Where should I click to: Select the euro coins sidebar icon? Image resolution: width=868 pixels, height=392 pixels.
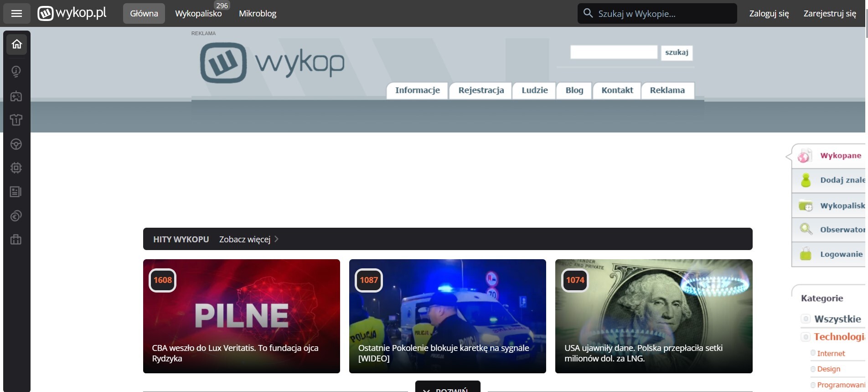[16, 216]
